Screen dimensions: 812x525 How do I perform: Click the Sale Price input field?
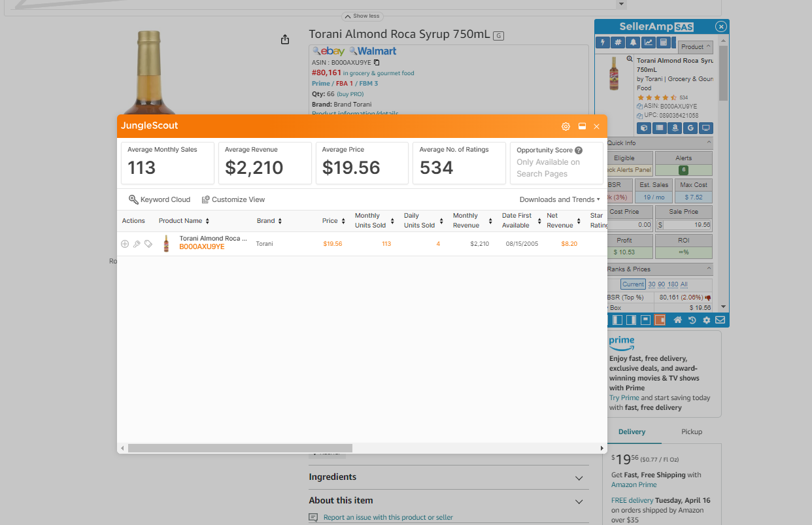687,225
